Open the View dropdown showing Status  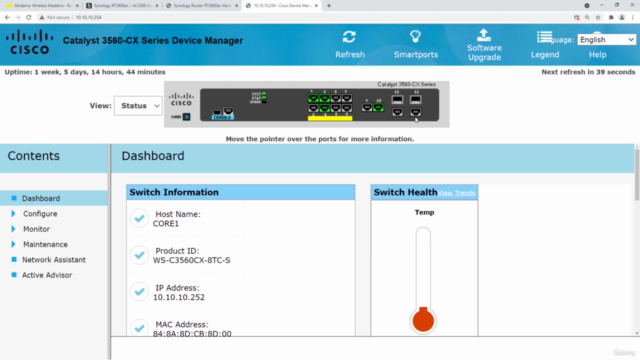(x=138, y=106)
